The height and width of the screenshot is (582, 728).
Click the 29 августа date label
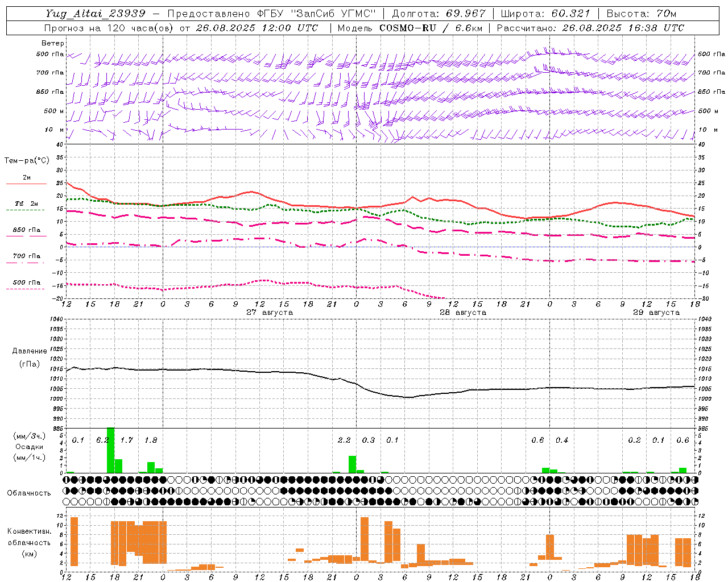coord(656,313)
